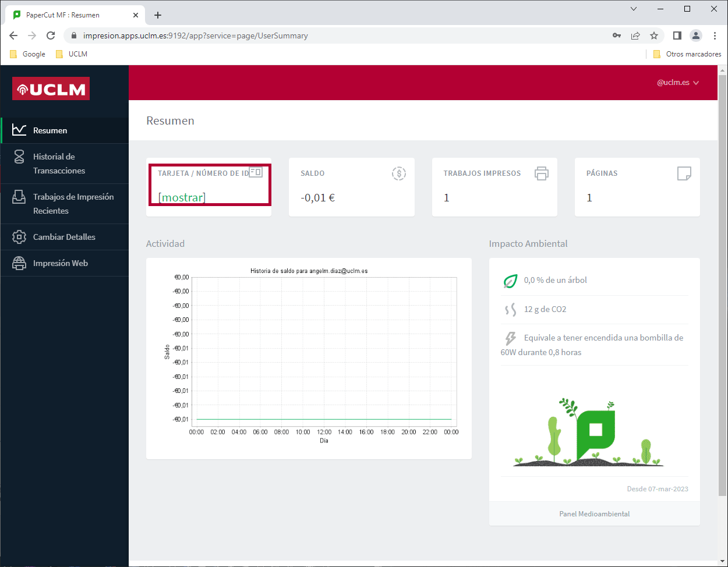Image resolution: width=728 pixels, height=567 pixels.
Task: Open the Resumen sidebar item
Action: 65,130
